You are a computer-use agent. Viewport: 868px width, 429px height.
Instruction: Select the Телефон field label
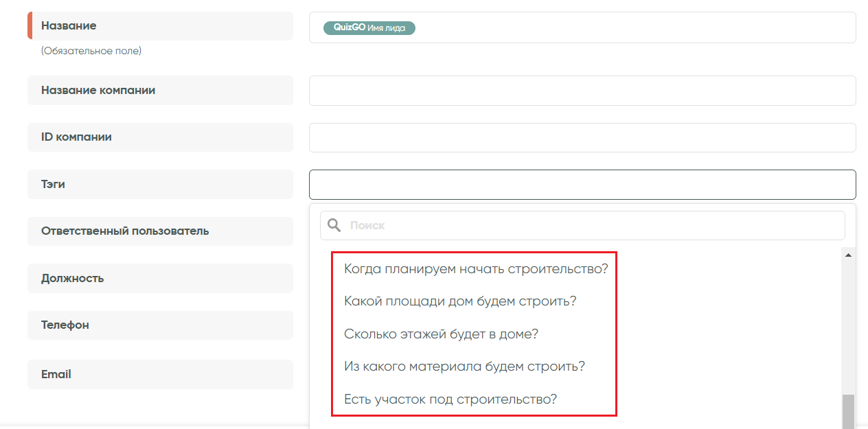point(65,325)
